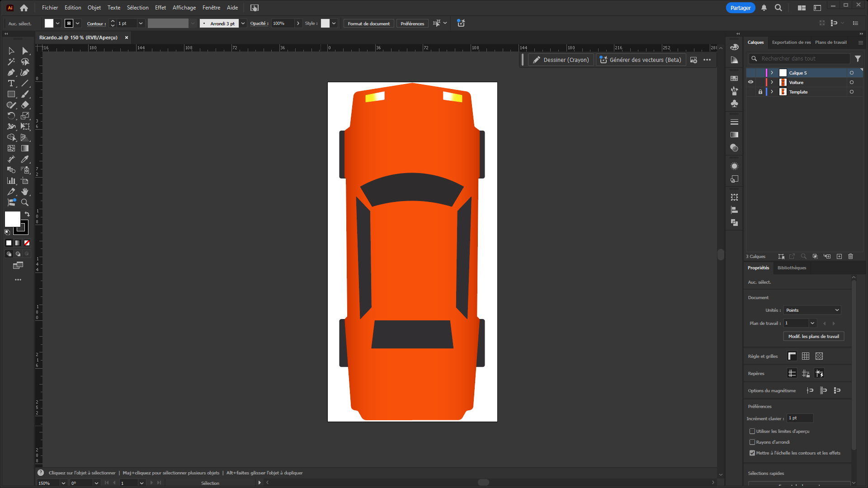Open the Unités Points dropdown
This screenshot has height=488, width=868.
812,310
